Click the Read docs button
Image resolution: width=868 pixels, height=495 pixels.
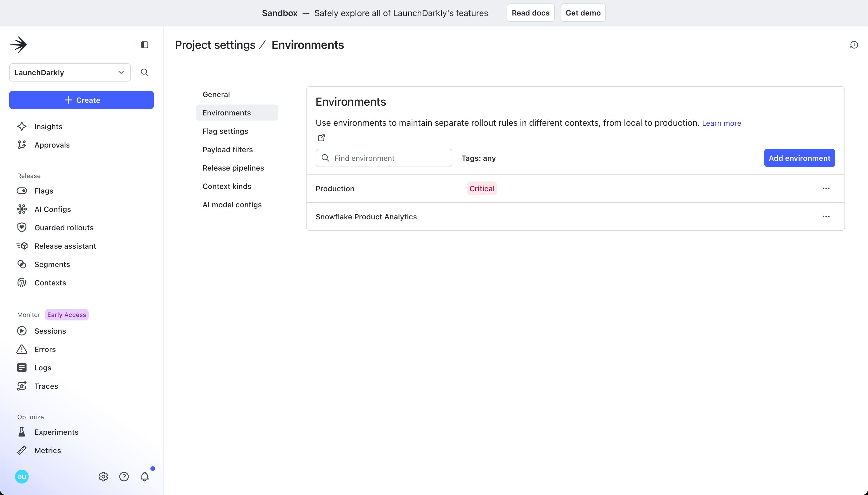tap(530, 13)
